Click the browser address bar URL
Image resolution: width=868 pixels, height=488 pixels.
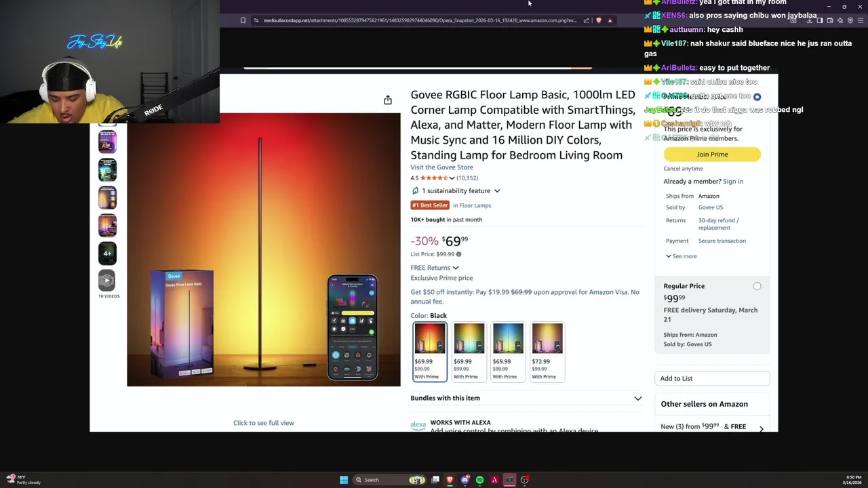pos(419,20)
